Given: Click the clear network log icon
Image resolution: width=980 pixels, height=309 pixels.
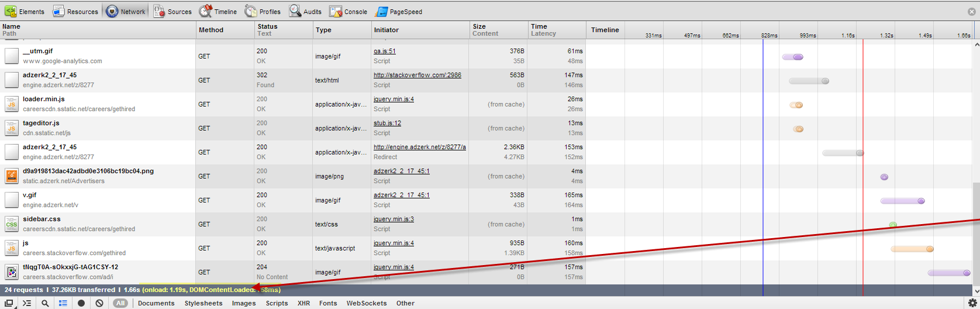Looking at the screenshot, I should coord(99,303).
